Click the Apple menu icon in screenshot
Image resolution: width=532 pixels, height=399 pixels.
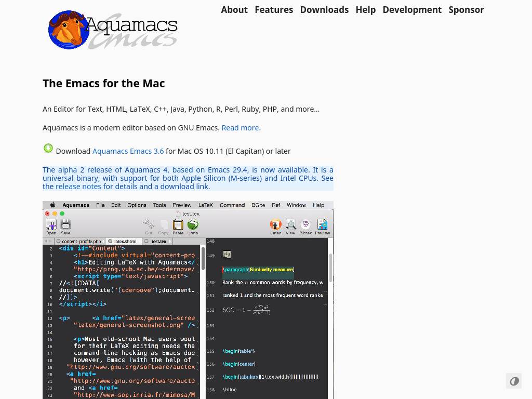tap(52, 205)
